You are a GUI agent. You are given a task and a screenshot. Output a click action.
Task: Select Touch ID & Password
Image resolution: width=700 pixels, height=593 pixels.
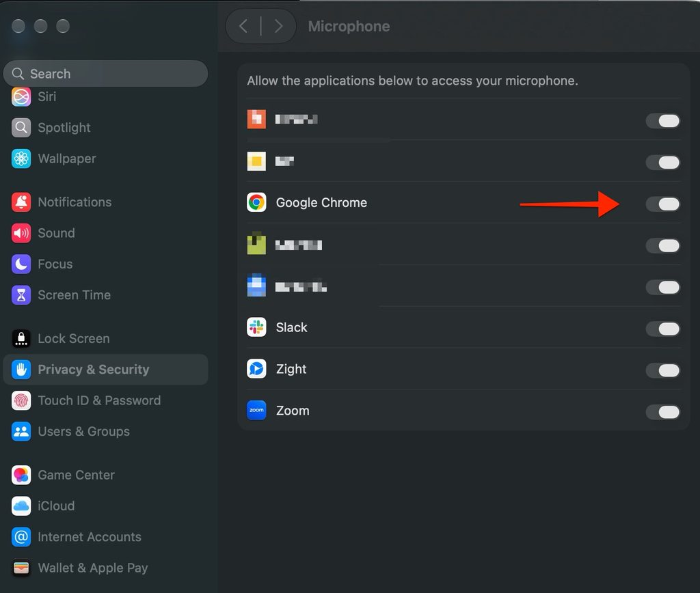[x=105, y=401]
